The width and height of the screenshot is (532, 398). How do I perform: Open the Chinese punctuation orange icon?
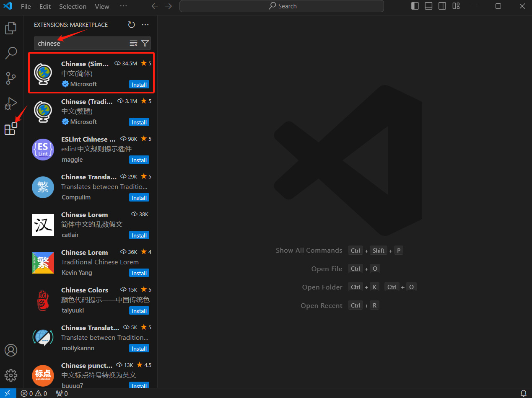43,376
